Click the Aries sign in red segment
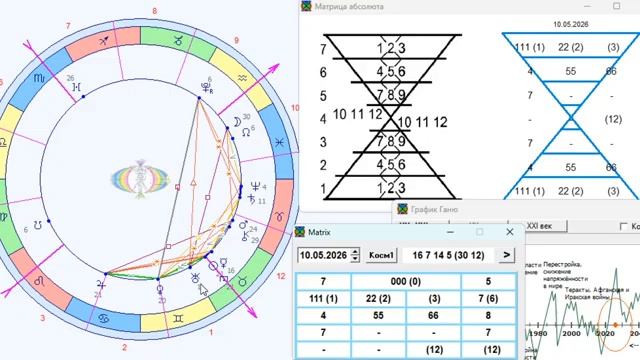The width and height of the screenshot is (640, 360). 280,216
